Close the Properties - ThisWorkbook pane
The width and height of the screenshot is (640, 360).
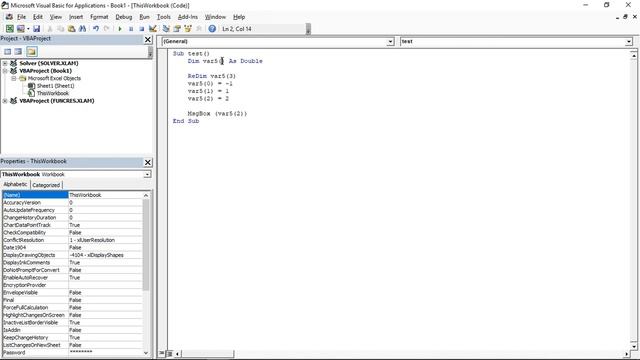click(148, 162)
